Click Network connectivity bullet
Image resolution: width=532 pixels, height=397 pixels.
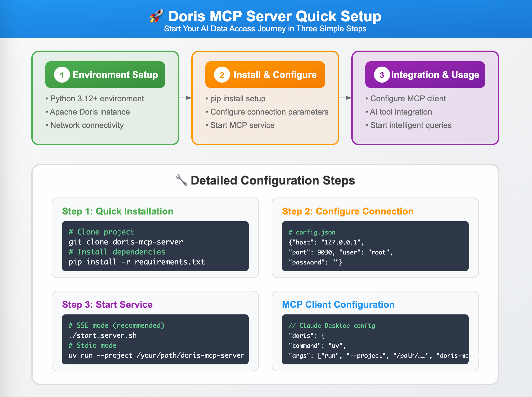click(85, 125)
